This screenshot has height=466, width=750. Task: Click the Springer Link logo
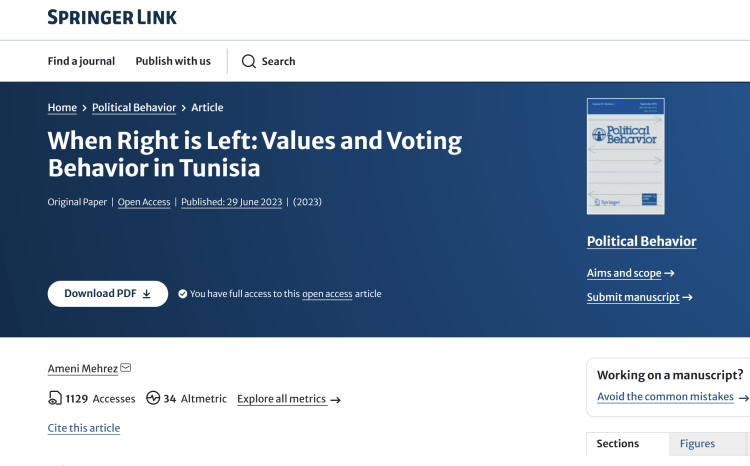112,18
